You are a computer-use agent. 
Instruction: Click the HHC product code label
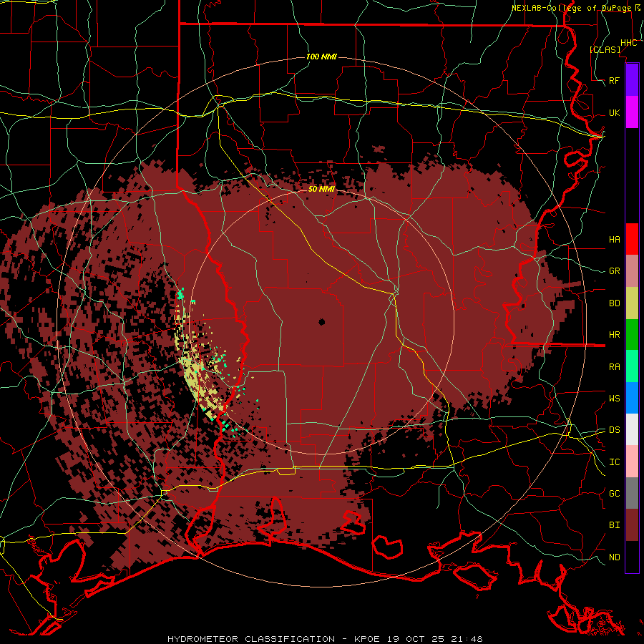click(x=629, y=43)
